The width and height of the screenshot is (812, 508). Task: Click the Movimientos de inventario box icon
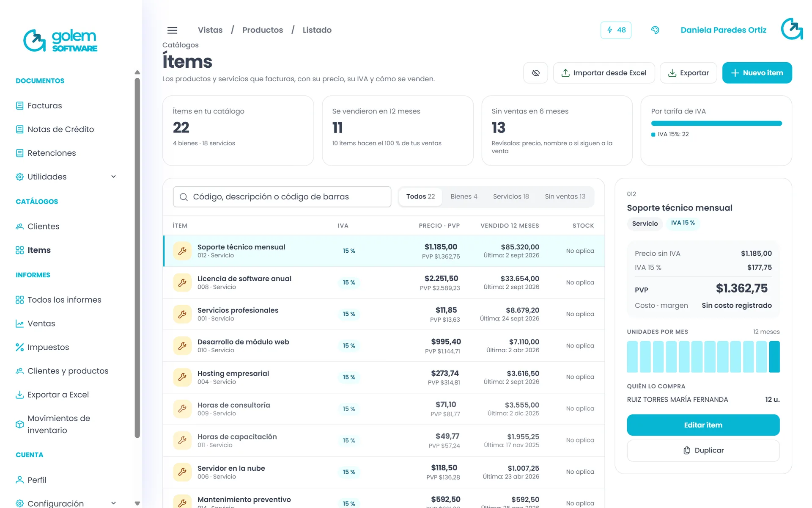pyautogui.click(x=19, y=424)
